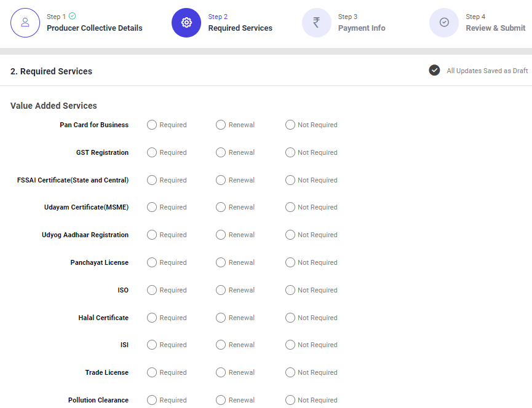Choose Renewal for GST Registration
The width and height of the screenshot is (532, 408).
221,152
